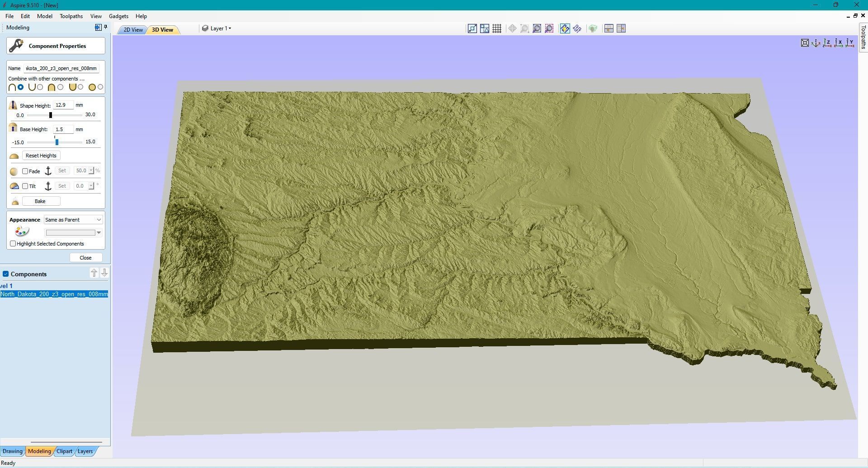This screenshot has height=468, width=868.
Task: Click the Shape Height value field
Action: (x=63, y=105)
